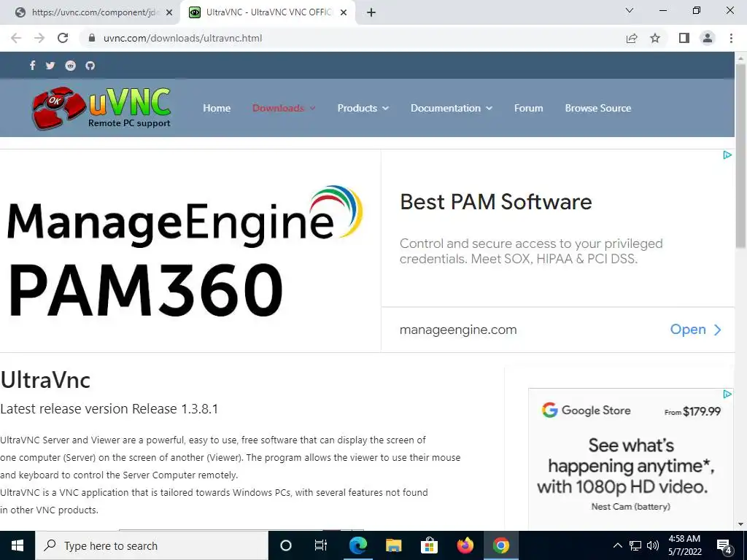Launch Firefox from the taskbar
747x560 pixels.
coord(465,545)
